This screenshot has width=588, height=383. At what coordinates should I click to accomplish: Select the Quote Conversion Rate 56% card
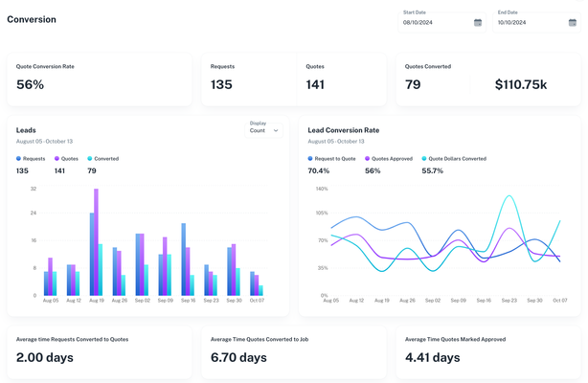99,79
